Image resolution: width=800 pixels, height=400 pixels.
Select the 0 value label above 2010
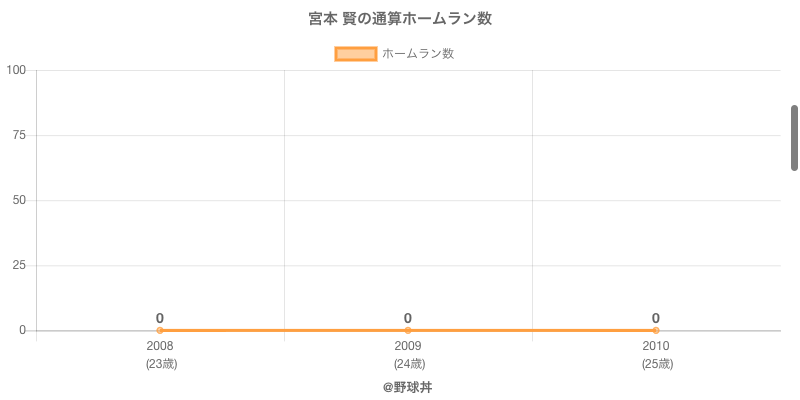656,318
